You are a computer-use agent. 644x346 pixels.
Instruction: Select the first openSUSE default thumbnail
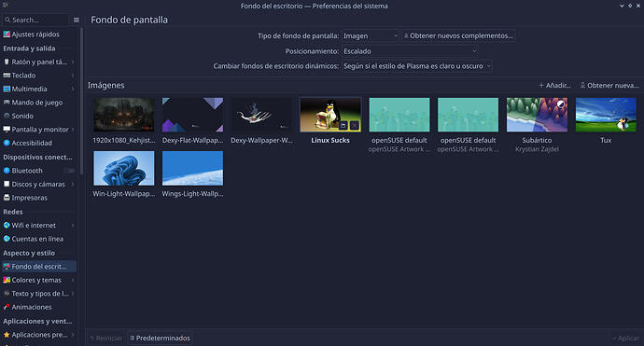(x=399, y=115)
